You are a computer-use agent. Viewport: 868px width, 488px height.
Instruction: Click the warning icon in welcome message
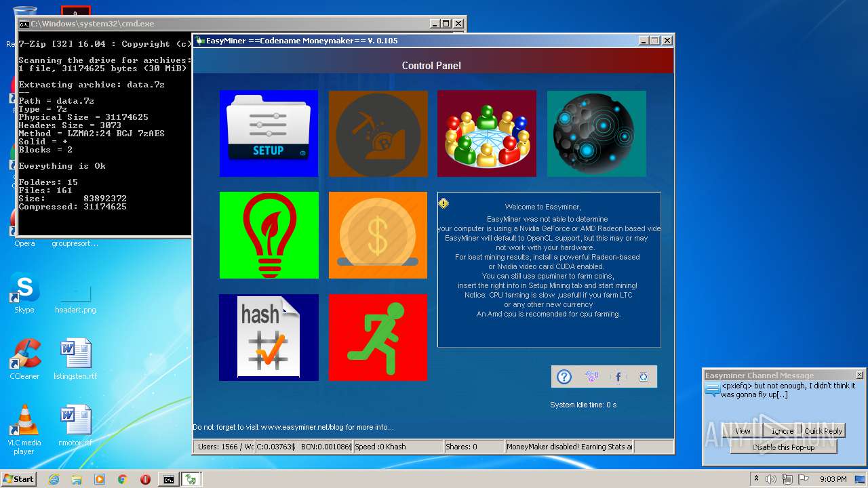click(x=443, y=203)
